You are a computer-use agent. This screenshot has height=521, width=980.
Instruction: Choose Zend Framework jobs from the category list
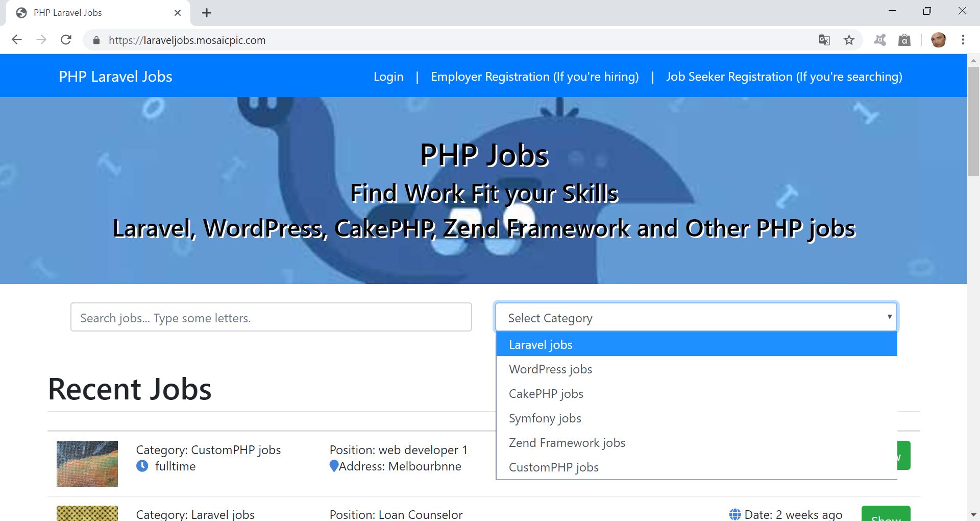(696, 442)
